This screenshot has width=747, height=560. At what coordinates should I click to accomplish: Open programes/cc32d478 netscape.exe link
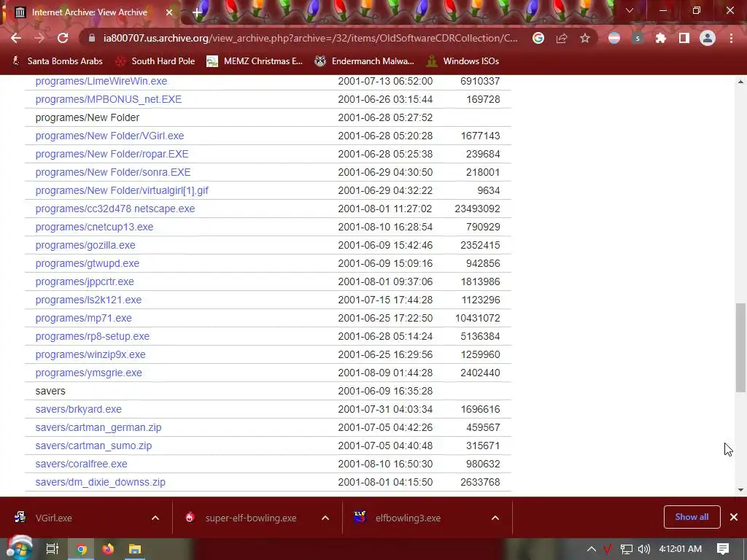point(115,209)
